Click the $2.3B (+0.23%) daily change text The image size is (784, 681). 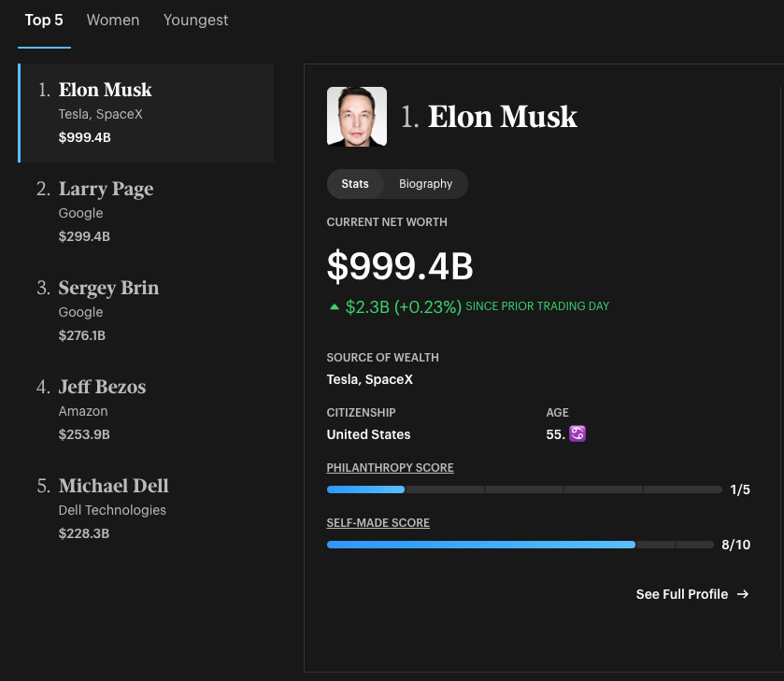click(403, 306)
